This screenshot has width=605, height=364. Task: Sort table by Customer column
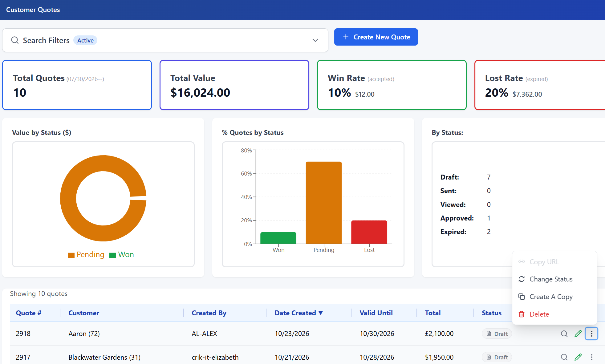84,313
